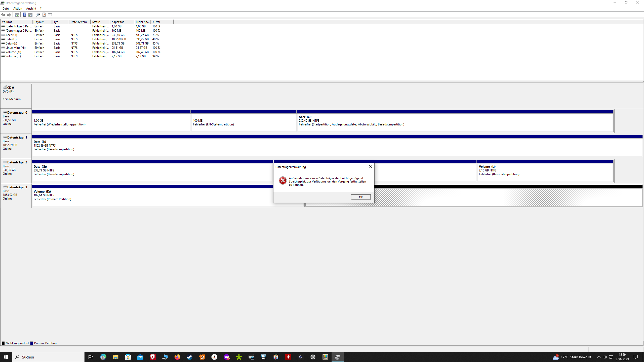Open the Datei menu
Image resolution: width=644 pixels, height=362 pixels.
click(x=6, y=9)
